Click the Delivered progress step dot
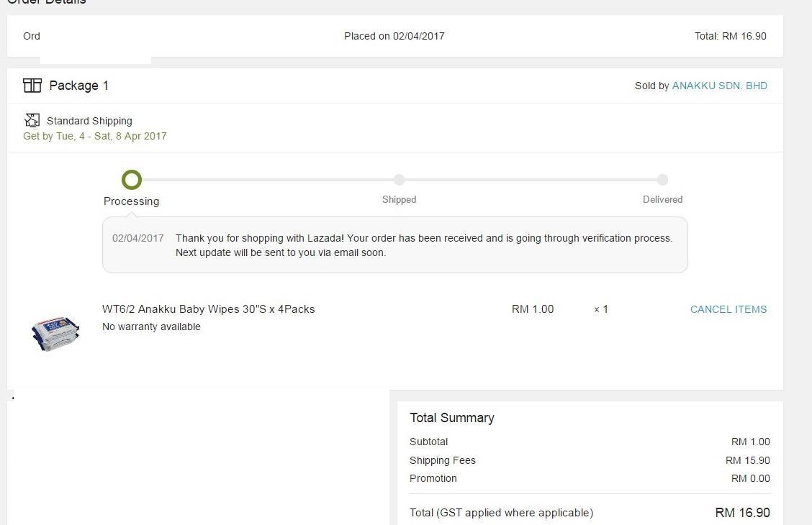Screen dimensions: 812x525 coord(662,180)
